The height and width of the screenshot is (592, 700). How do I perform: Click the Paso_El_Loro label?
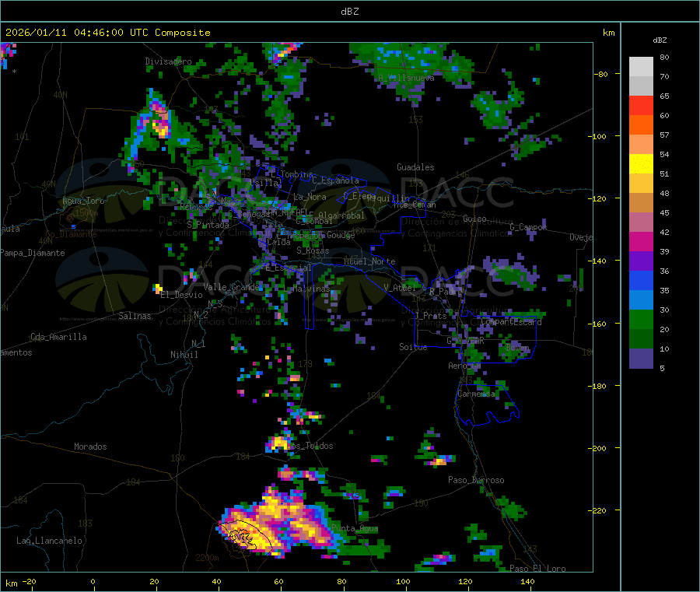pos(537,569)
